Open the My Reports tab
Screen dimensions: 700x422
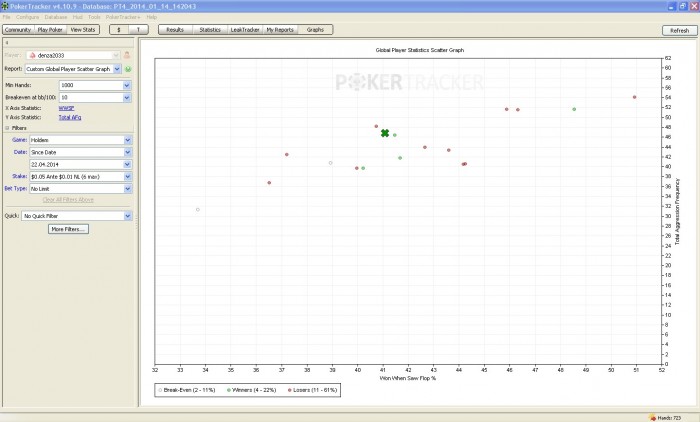point(280,30)
